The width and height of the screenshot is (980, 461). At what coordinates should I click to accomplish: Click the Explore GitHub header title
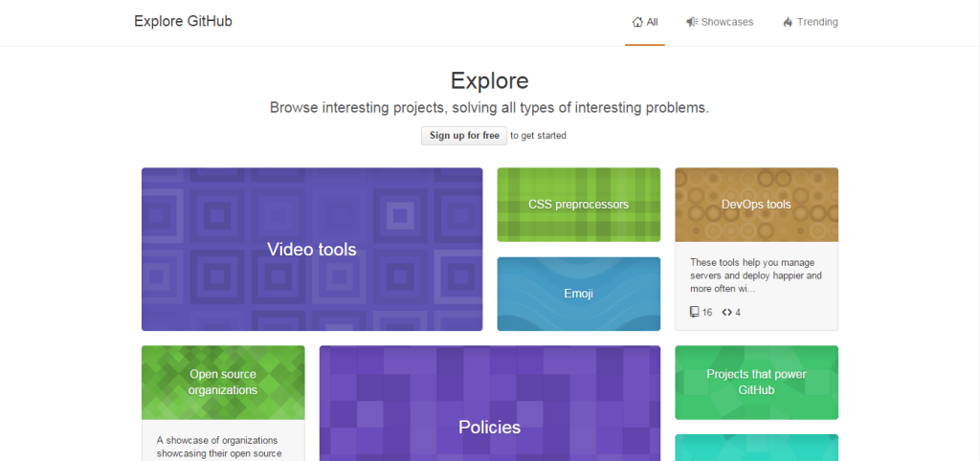(x=183, y=21)
